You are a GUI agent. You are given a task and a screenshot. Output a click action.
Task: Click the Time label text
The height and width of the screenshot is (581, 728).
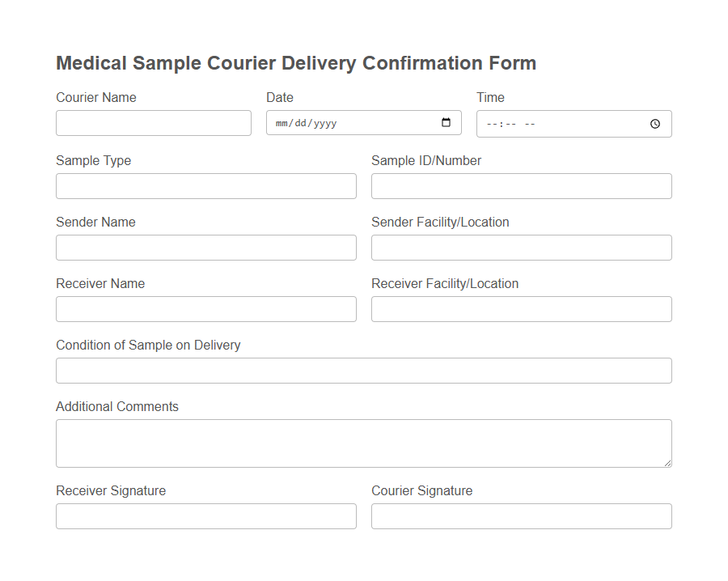pyautogui.click(x=490, y=97)
